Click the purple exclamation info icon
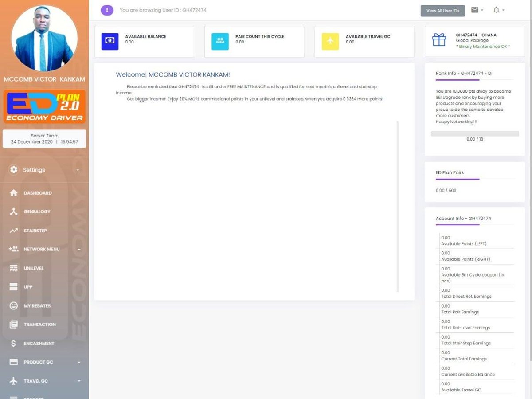The image size is (532, 399). (x=107, y=10)
